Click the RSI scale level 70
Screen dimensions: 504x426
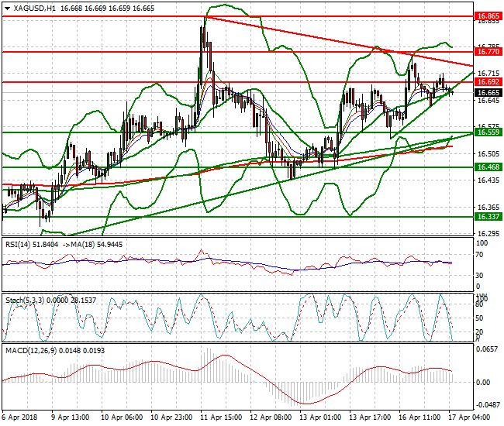coord(479,255)
